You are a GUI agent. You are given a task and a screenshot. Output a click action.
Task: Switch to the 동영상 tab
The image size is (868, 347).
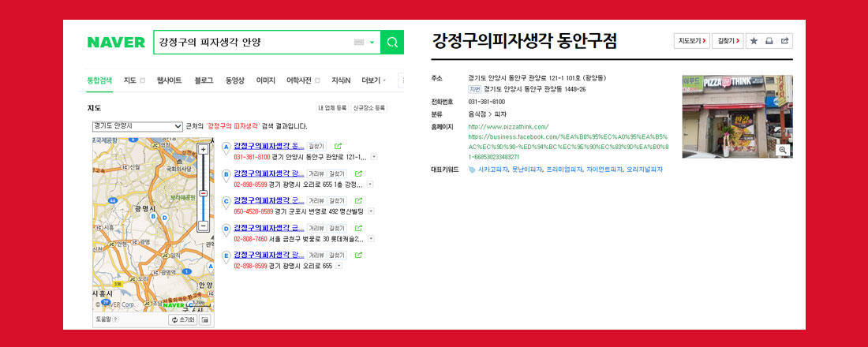click(234, 80)
